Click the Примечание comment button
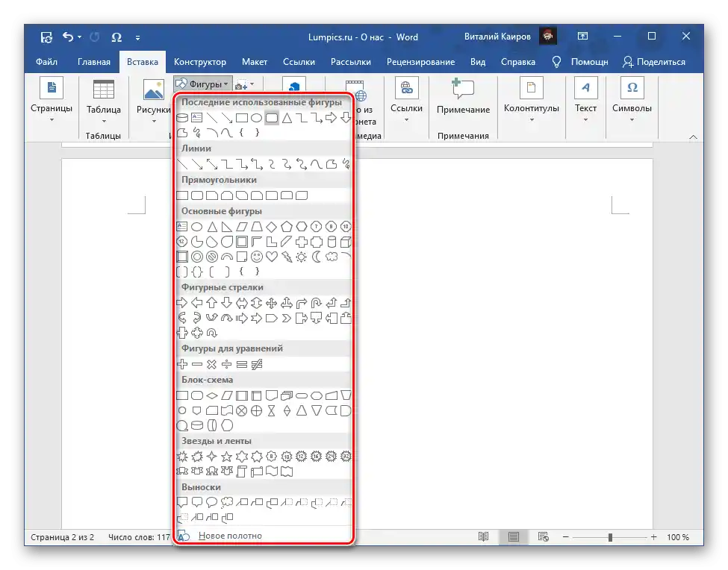Screen dimensions: 728x570 pyautogui.click(x=463, y=96)
